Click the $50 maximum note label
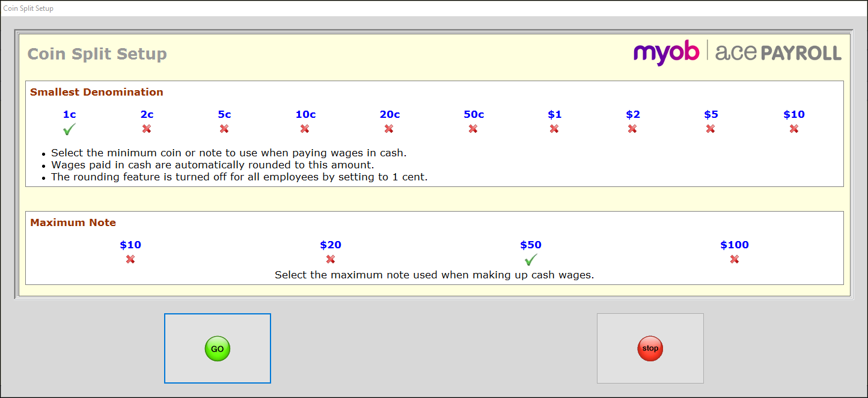The height and width of the screenshot is (398, 868). pyautogui.click(x=531, y=245)
